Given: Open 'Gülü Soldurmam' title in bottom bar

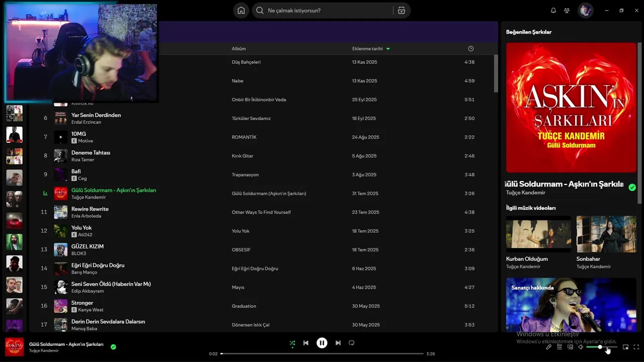Looking at the screenshot, I should coord(66,344).
